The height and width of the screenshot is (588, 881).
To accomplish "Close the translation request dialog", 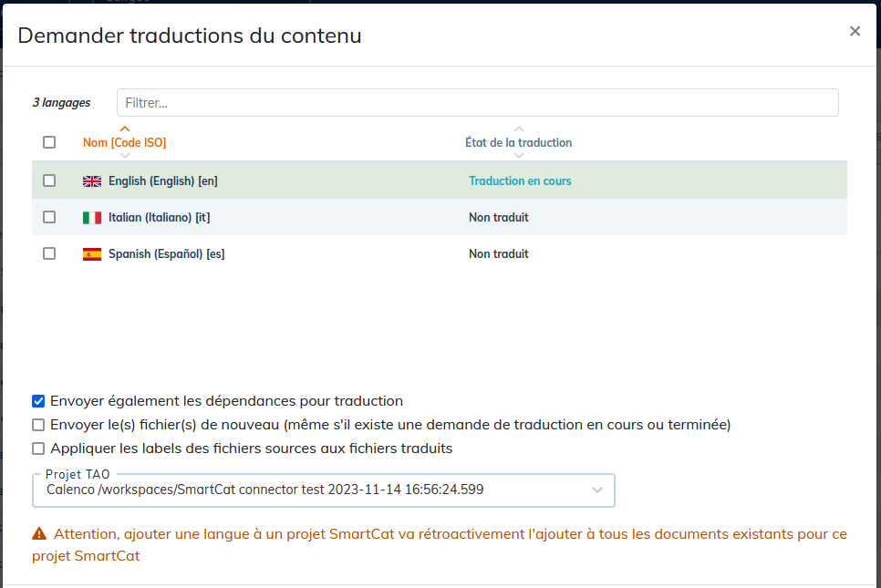I will [x=855, y=31].
